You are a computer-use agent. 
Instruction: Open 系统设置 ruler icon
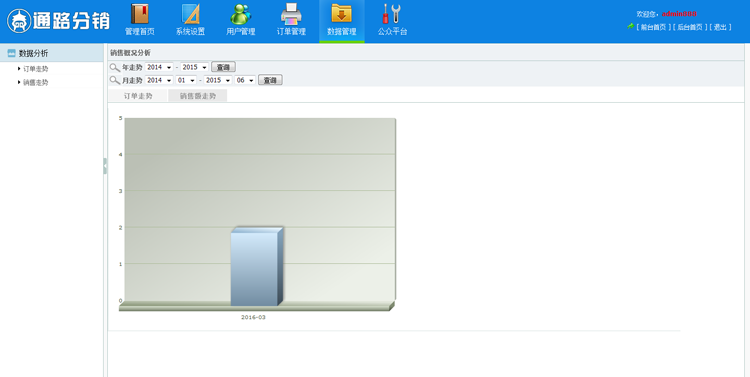tap(190, 14)
